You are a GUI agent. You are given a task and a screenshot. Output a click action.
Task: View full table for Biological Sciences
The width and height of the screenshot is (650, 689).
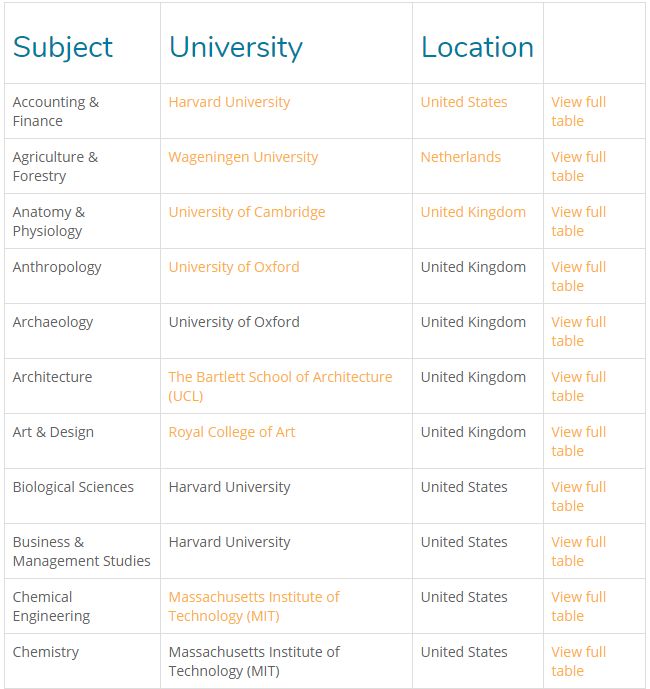[x=578, y=496]
